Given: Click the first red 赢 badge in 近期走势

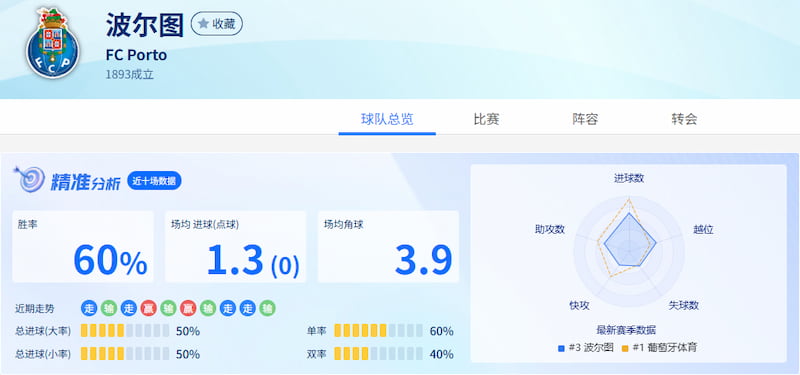Looking at the screenshot, I should tap(148, 308).
